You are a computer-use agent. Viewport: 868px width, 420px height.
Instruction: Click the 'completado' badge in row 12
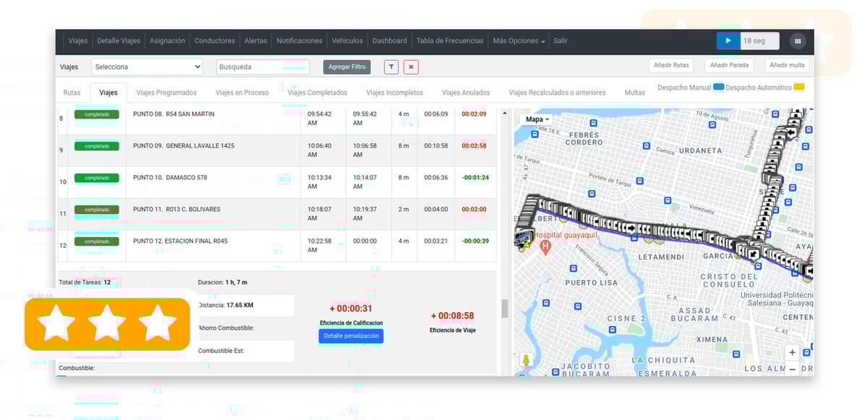[97, 241]
